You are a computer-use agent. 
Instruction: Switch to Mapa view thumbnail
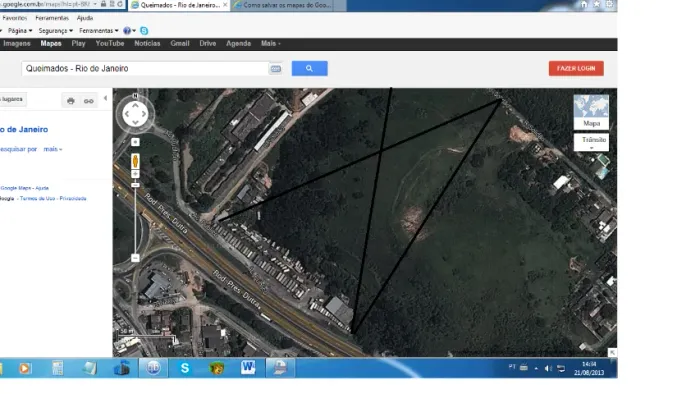tap(591, 112)
